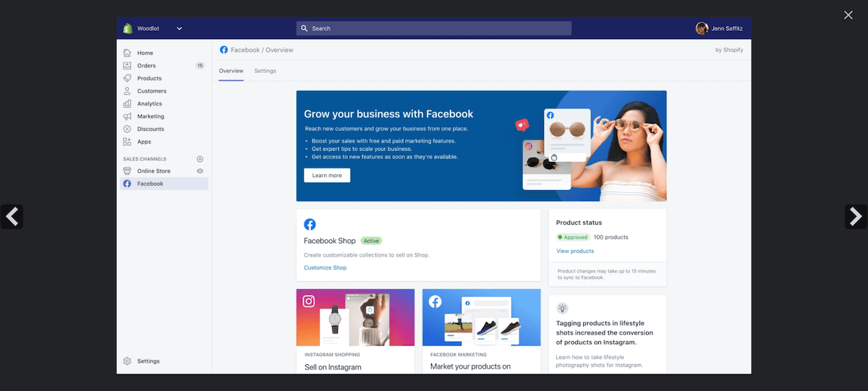Click the Active status badge
This screenshot has height=391, width=868.
pyautogui.click(x=371, y=241)
